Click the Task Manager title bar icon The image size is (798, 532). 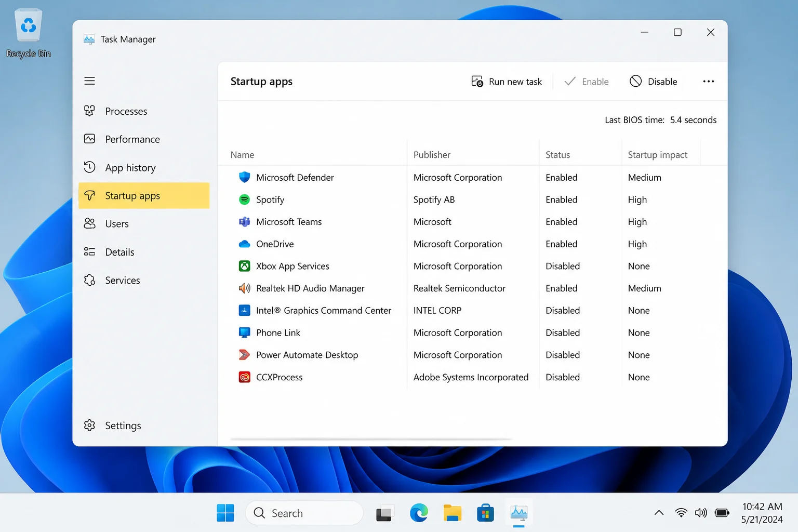89,39
